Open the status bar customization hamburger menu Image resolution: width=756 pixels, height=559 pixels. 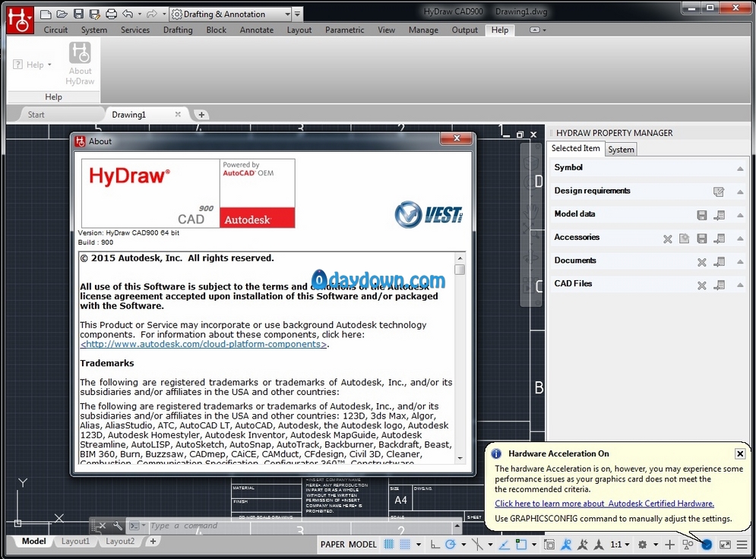[742, 545]
